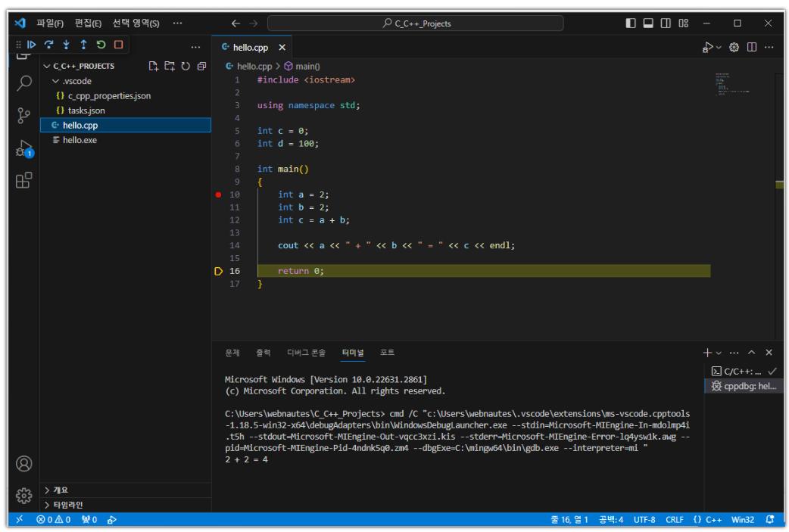Screen dimensions: 789x532
Task: Refresh the explorer file tree
Action: coord(186,66)
